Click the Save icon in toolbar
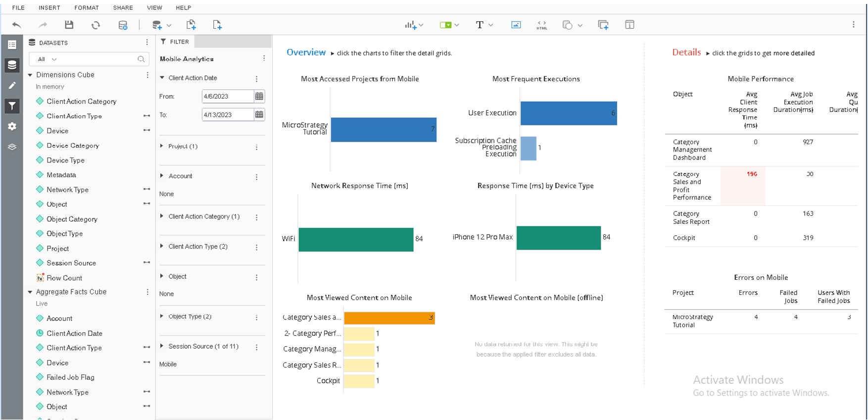Image resolution: width=868 pixels, height=420 pixels. click(69, 25)
